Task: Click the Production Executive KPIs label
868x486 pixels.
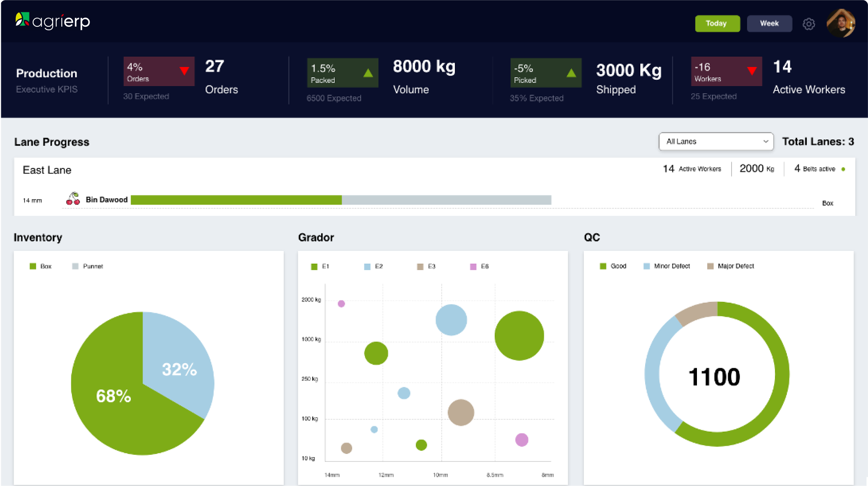Action: [46, 80]
